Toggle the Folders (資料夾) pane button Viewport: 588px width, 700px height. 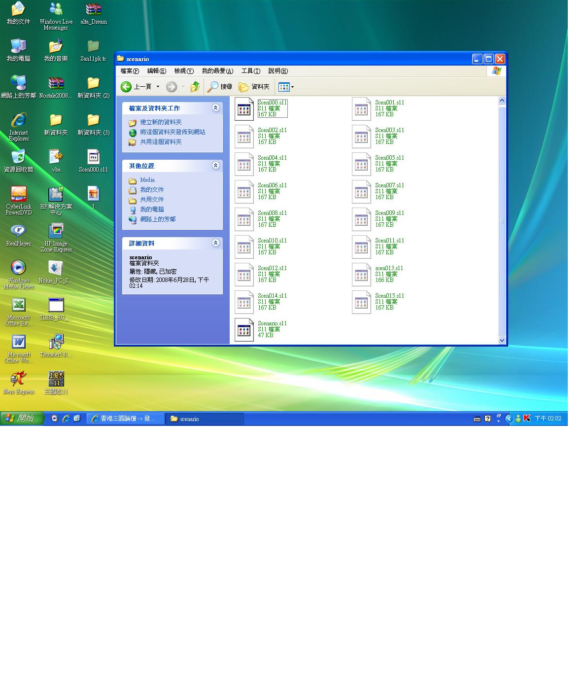point(254,87)
